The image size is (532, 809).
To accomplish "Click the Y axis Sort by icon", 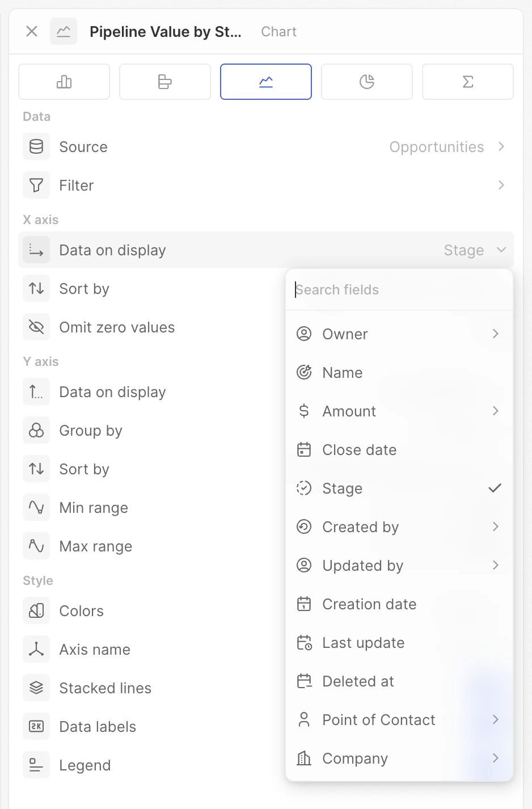I will 36,469.
